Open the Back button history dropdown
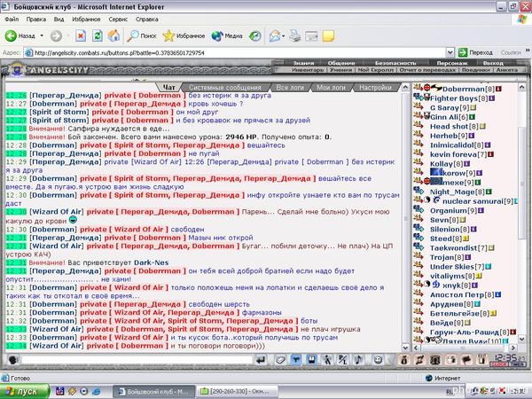The width and height of the screenshot is (532, 399). click(42, 36)
